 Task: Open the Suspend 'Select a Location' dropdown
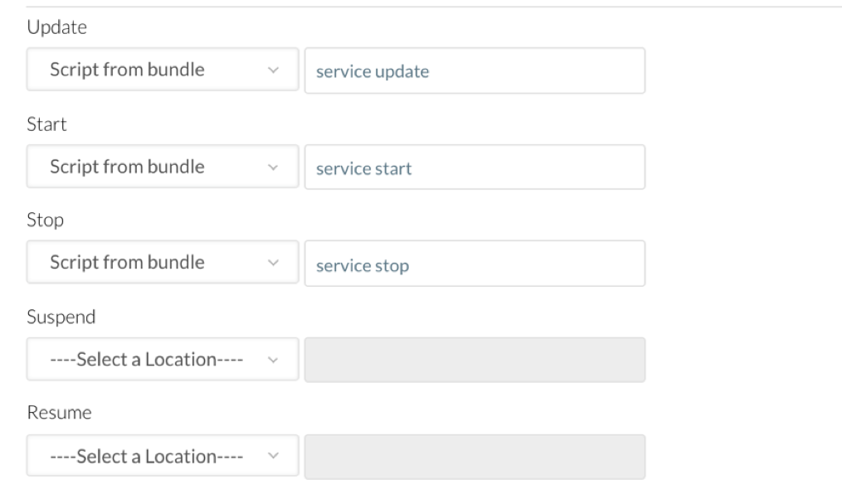pyautogui.click(x=163, y=359)
